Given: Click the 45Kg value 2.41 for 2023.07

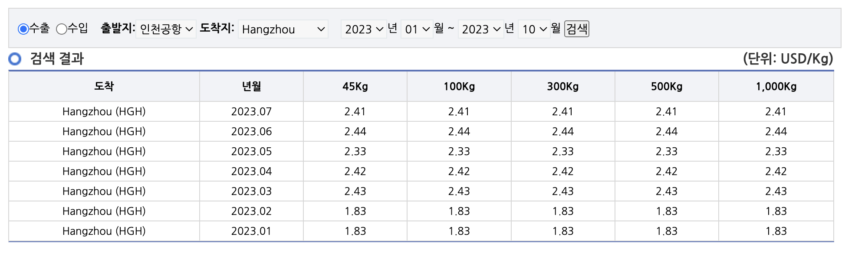Looking at the screenshot, I should [355, 112].
